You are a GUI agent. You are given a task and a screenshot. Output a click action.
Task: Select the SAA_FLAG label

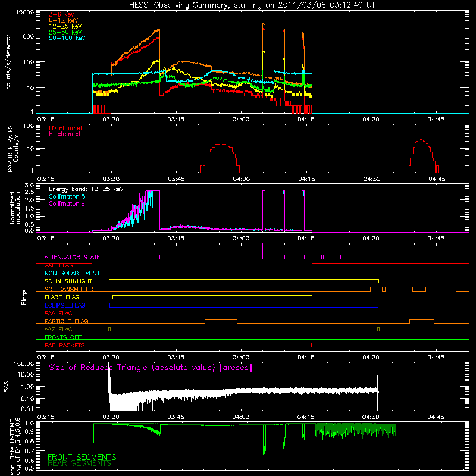[x=58, y=313]
